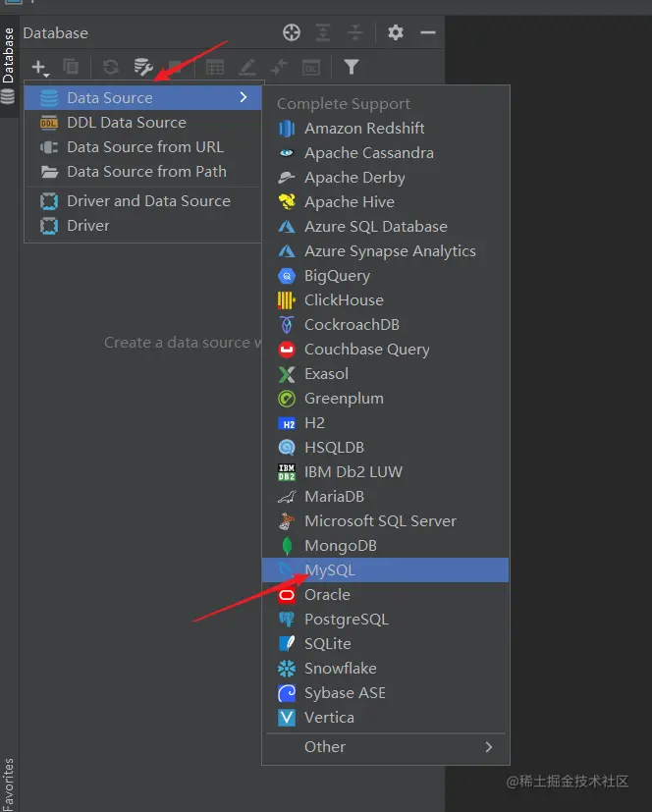Select CockroachDB data source
The width and height of the screenshot is (652, 812).
pos(385,325)
